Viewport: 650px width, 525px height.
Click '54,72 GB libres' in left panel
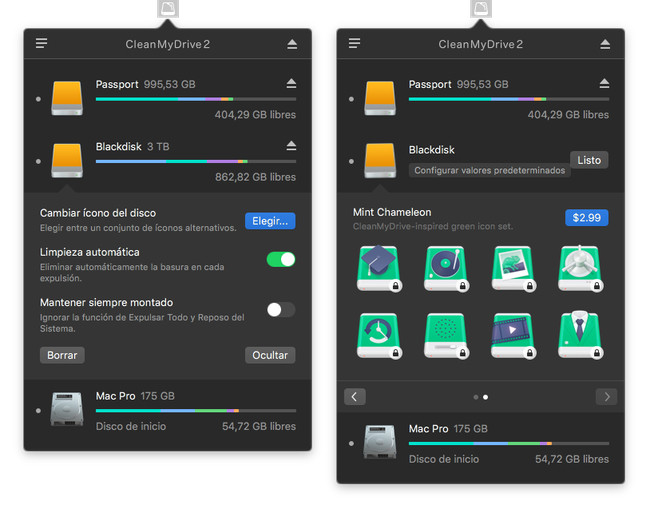[x=259, y=426]
